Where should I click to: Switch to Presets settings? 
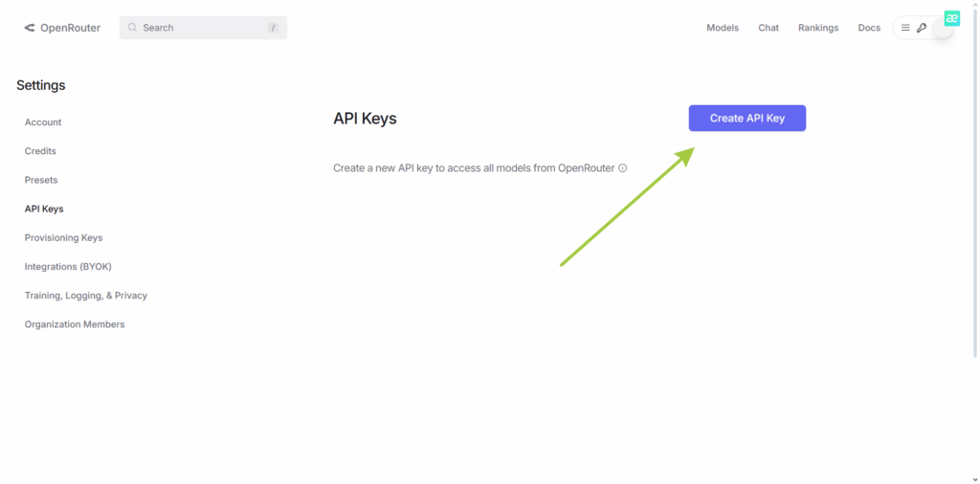41,180
